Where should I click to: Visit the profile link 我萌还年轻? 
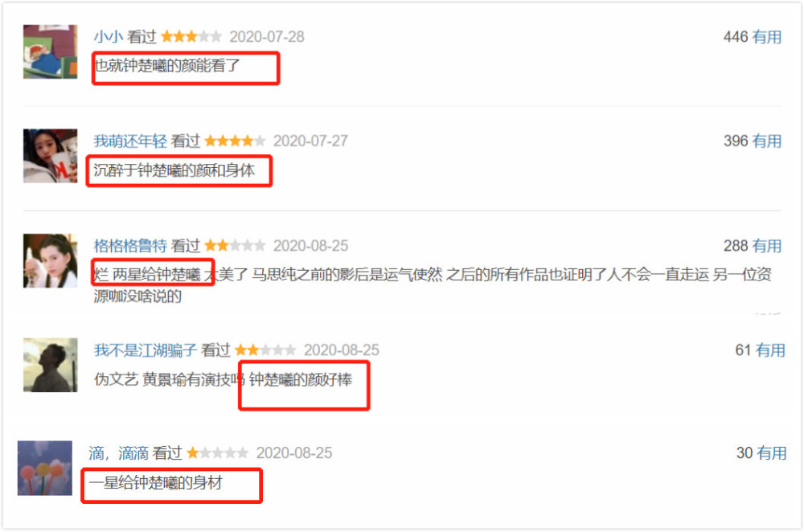click(130, 141)
